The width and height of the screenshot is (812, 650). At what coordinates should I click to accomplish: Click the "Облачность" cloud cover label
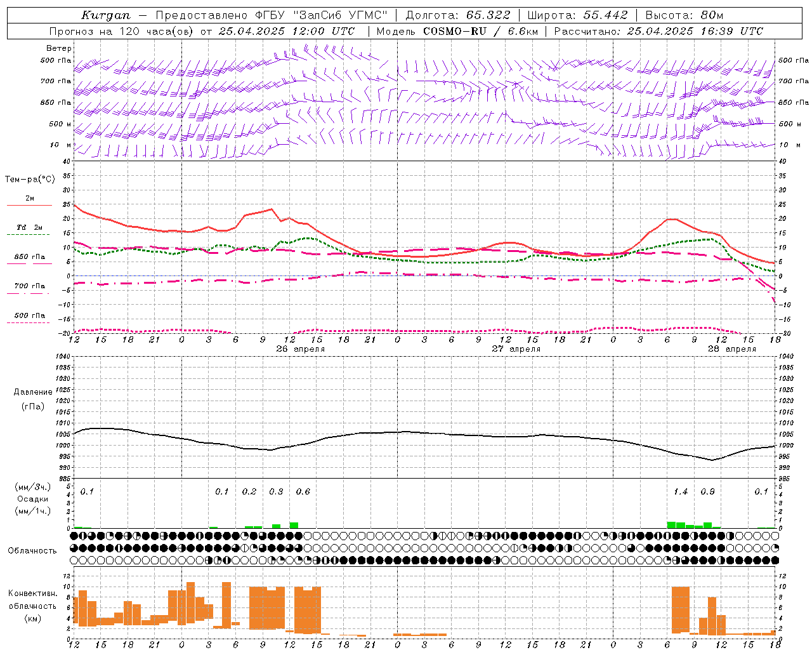tap(32, 550)
